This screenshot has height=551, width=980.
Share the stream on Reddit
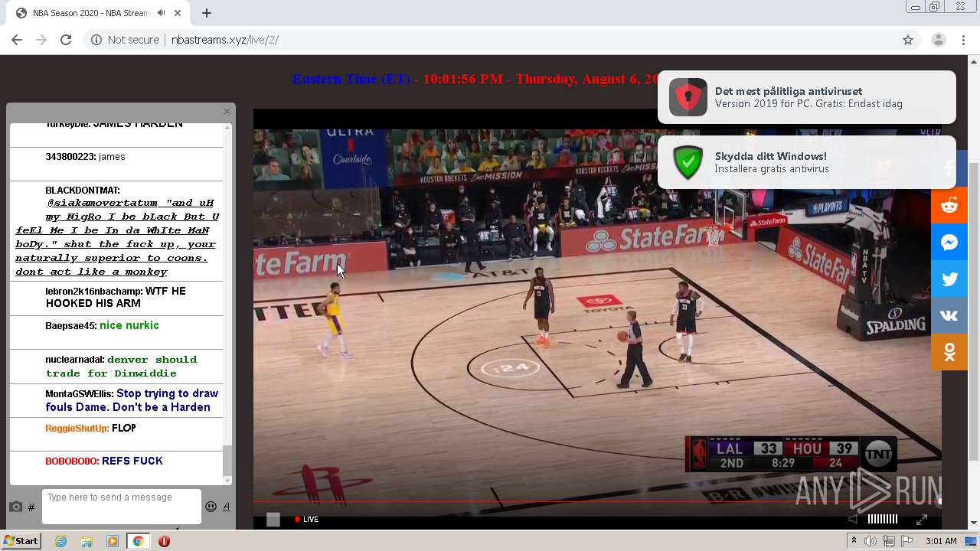949,205
